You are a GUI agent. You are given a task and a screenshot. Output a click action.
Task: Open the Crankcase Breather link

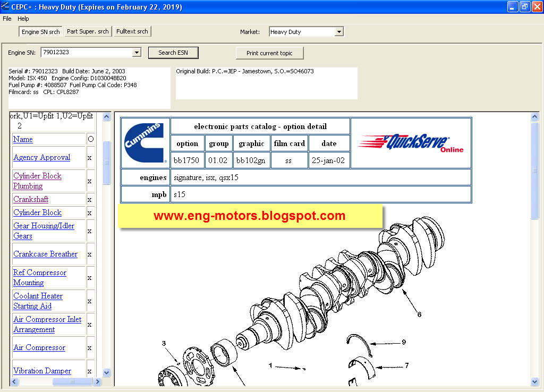coord(46,254)
